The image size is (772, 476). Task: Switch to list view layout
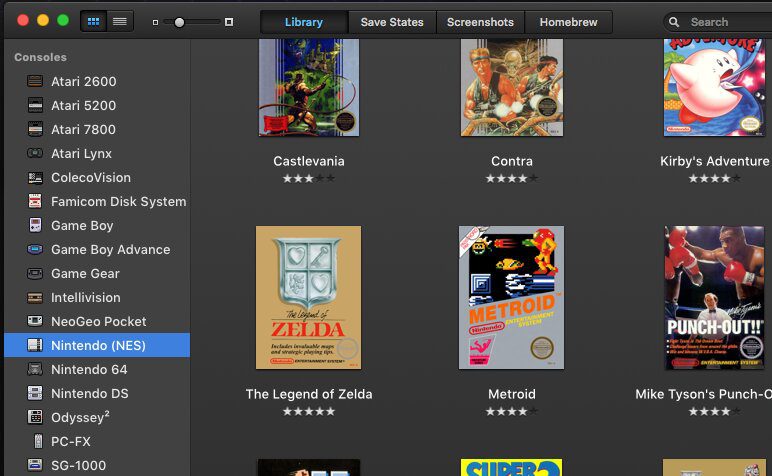(120, 22)
